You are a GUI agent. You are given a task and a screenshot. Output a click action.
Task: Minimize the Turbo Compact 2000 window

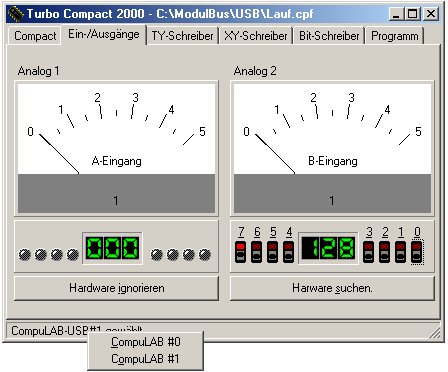(x=396, y=14)
